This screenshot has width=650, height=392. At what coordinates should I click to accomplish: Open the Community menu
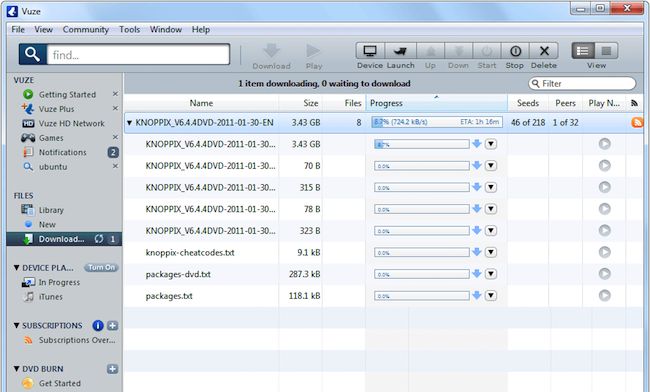coord(85,29)
